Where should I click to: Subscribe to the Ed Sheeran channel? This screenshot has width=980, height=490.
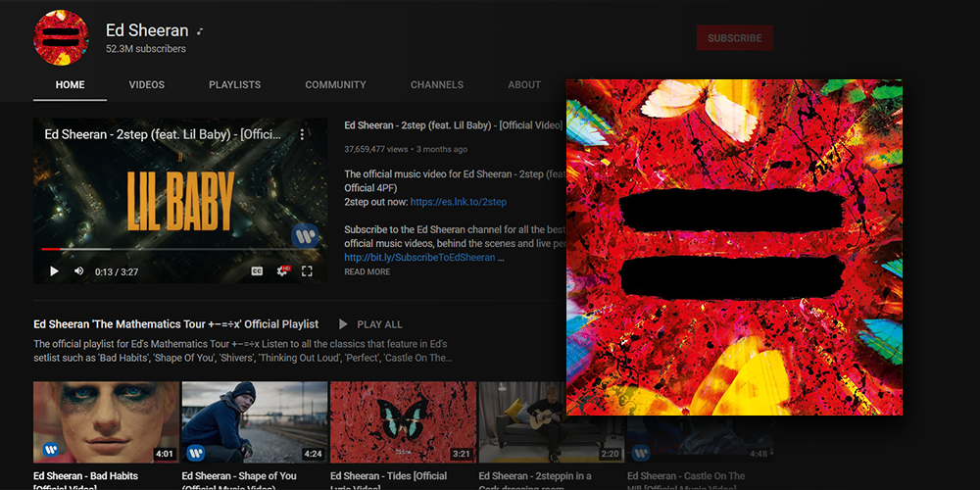[734, 38]
